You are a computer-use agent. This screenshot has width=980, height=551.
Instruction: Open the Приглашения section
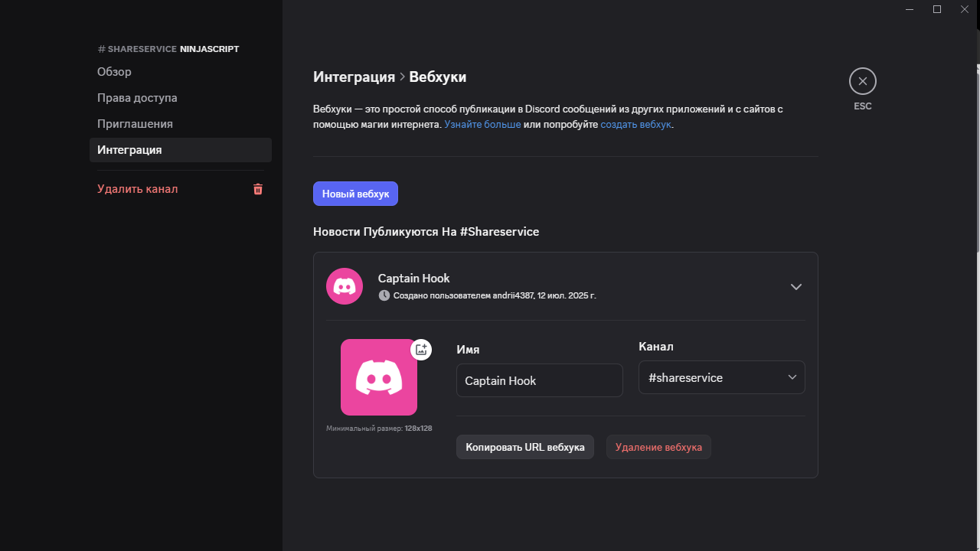click(135, 123)
